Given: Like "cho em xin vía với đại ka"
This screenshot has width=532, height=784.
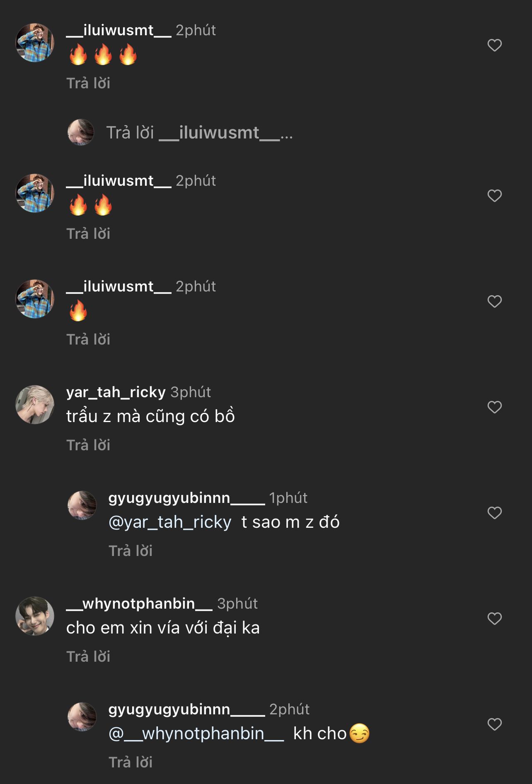Looking at the screenshot, I should [x=494, y=619].
